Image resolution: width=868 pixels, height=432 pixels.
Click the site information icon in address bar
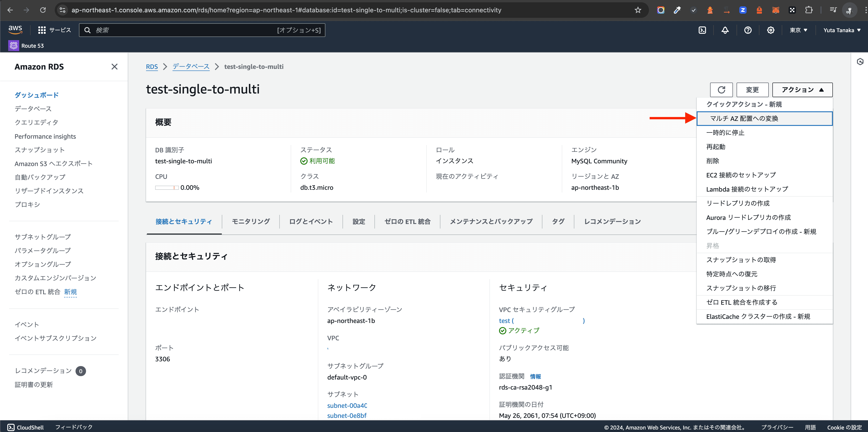[63, 10]
